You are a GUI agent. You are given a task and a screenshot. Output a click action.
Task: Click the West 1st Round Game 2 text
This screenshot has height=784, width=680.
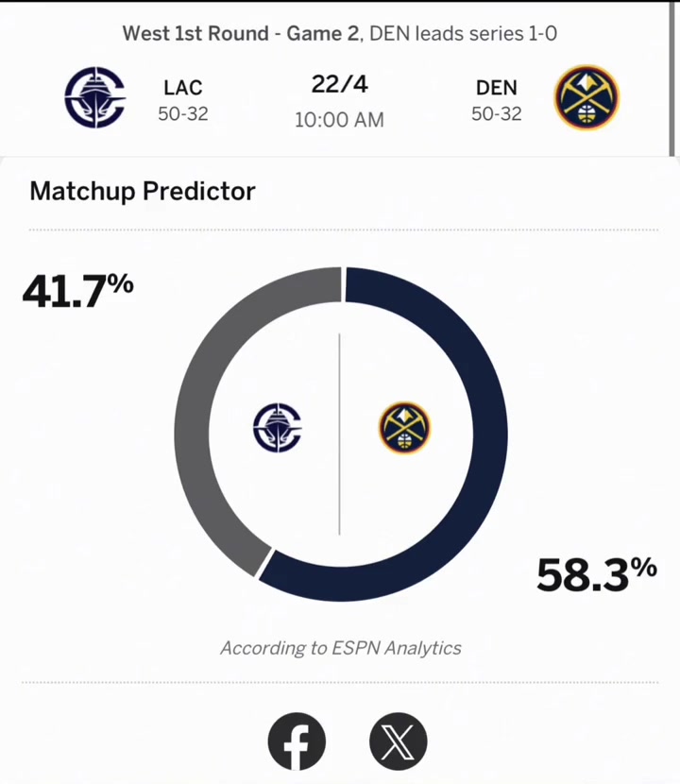(241, 33)
